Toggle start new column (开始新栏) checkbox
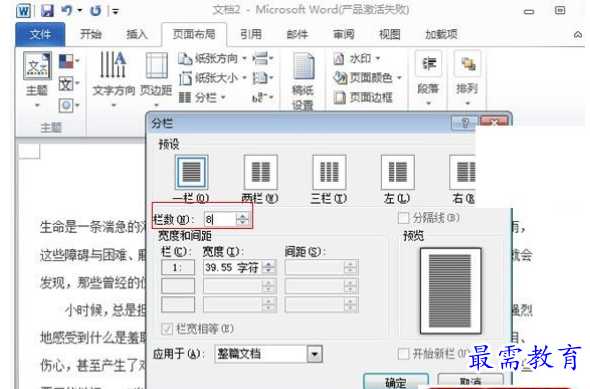The height and width of the screenshot is (389, 590). 403,354
